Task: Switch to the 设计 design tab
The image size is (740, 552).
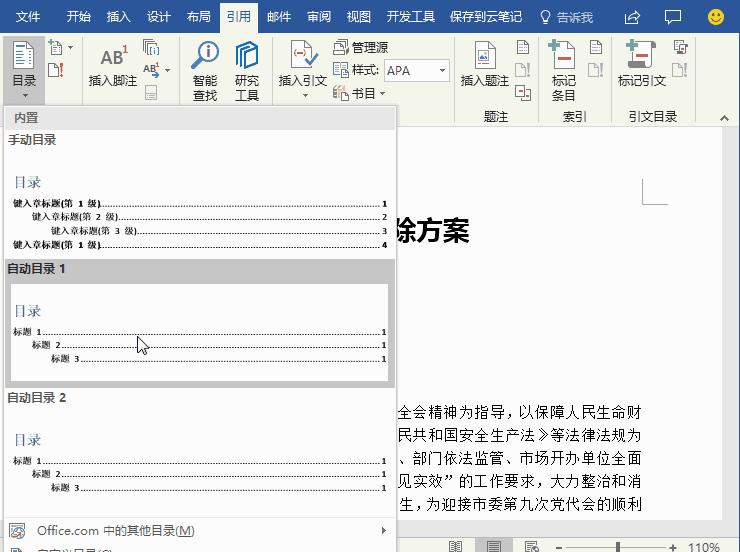Action: (x=159, y=17)
